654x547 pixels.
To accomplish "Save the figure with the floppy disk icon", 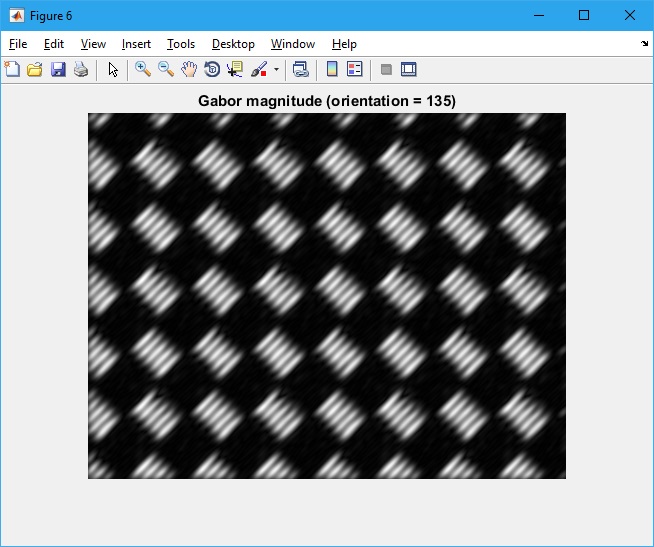I will (x=57, y=70).
